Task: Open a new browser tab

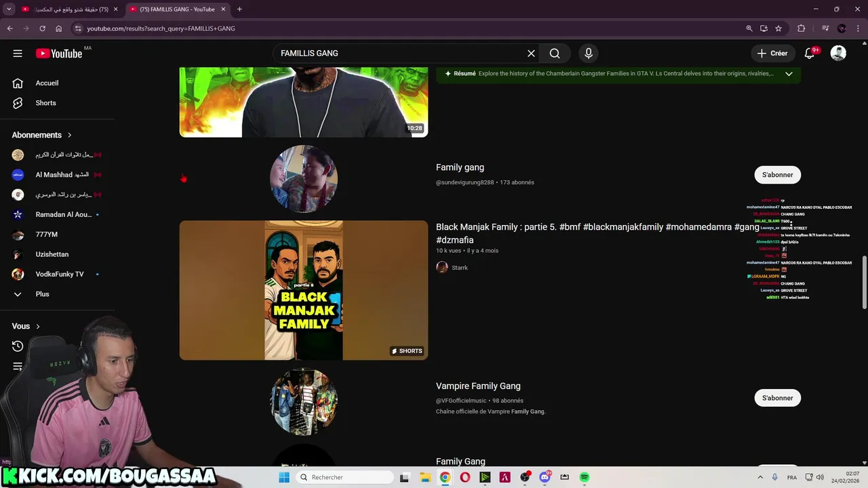Action: click(239, 9)
